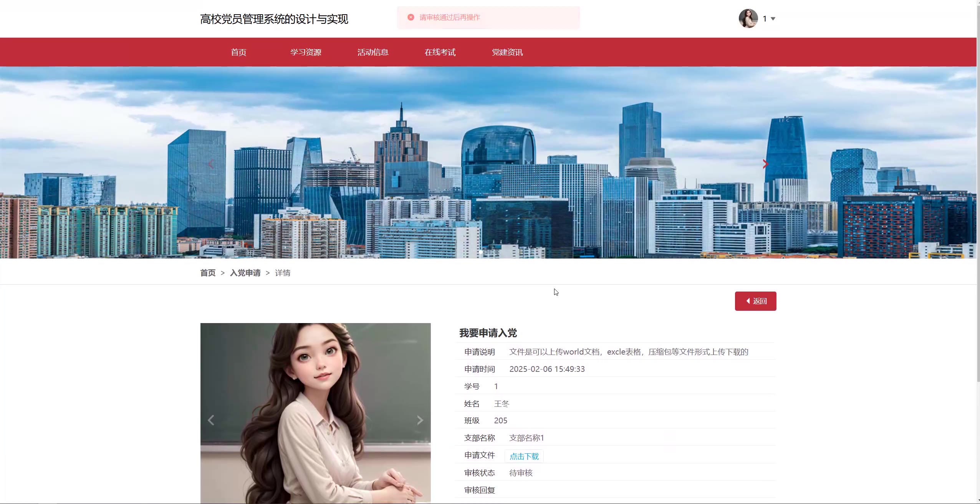Viewport: 980px width, 504px height.
Task: Open the 党建资讯 navigation item
Action: pos(507,52)
